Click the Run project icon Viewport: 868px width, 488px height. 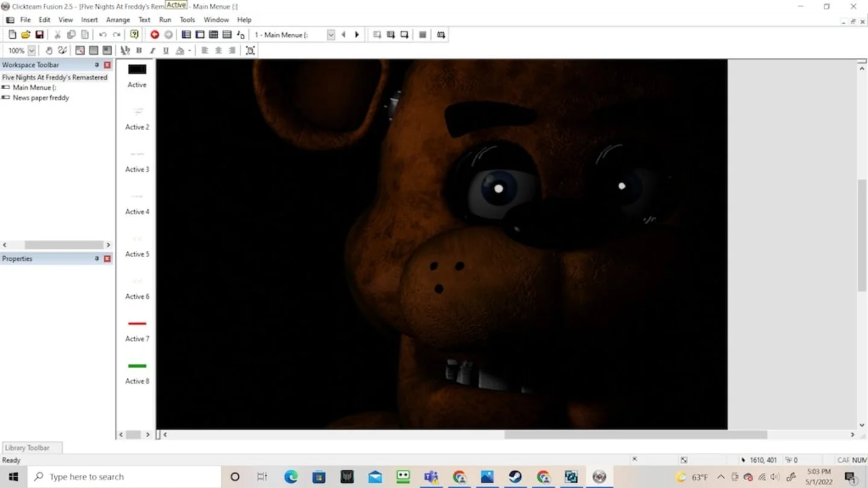[377, 35]
